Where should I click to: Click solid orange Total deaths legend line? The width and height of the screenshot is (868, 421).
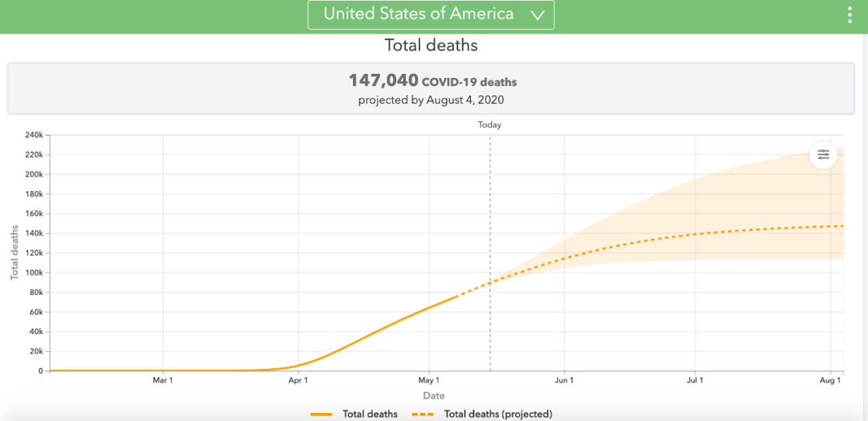321,414
